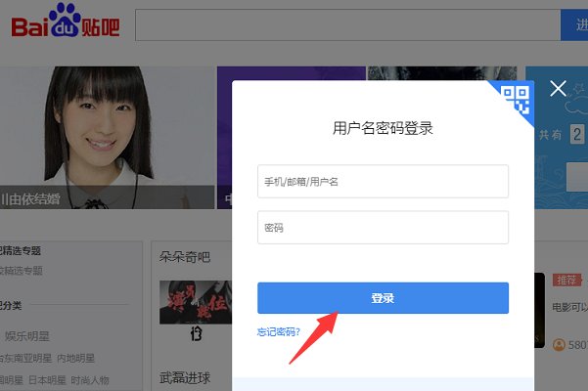Screen dimensions: 588x391
Task: Click the Baidu Tieba logo
Action: click(66, 21)
